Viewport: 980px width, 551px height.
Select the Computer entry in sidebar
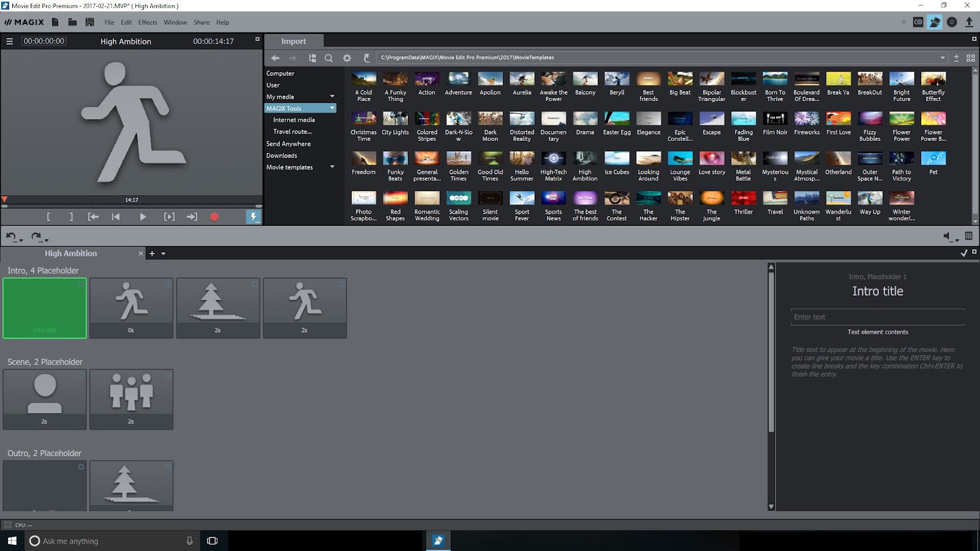[281, 73]
